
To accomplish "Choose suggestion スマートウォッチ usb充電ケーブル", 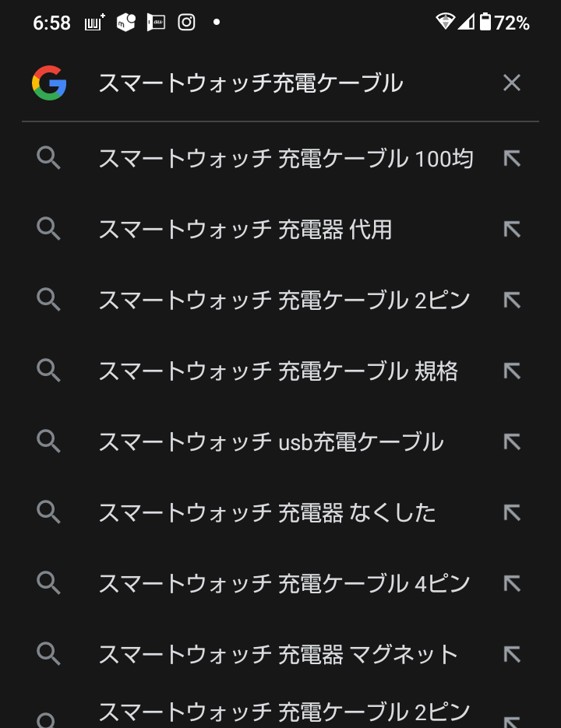I will pos(270,442).
